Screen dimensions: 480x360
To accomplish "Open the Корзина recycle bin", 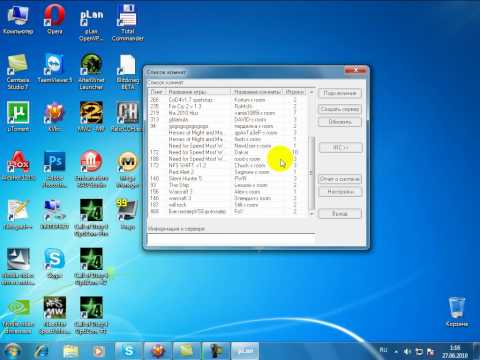I will coord(456,312).
